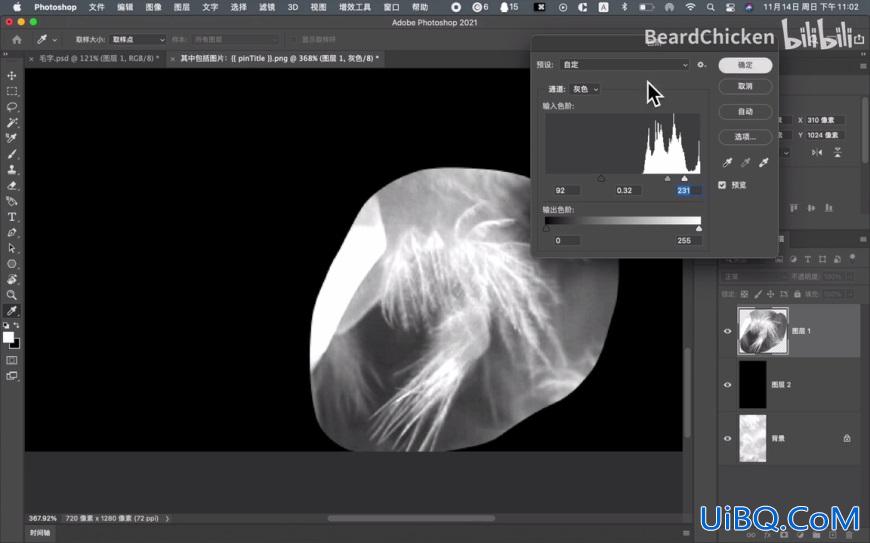The image size is (870, 543).
Task: Select the Path Selection arrow tool
Action: 12,248
